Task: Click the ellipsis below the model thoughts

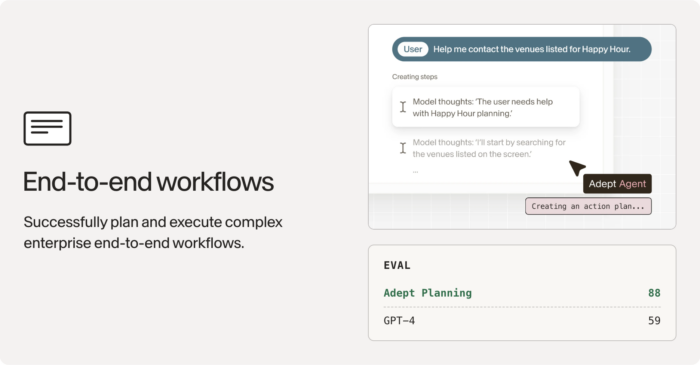Action: point(415,171)
